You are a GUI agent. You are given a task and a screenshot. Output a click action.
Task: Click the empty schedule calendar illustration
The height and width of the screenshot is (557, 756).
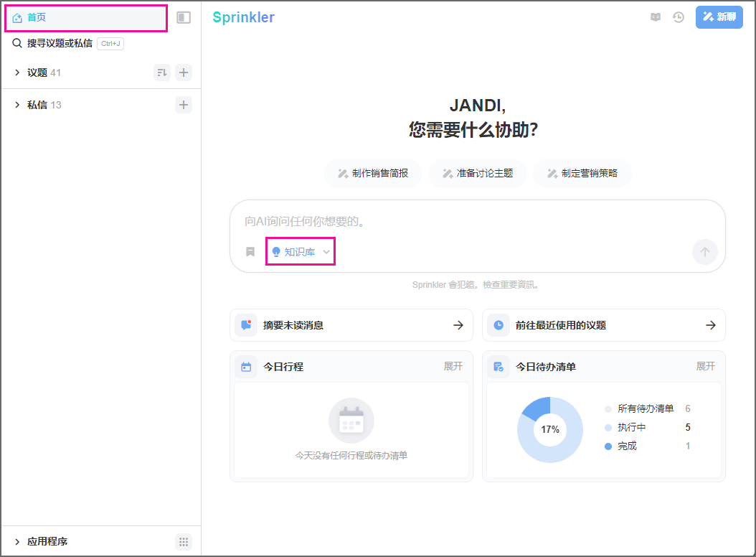(x=351, y=421)
